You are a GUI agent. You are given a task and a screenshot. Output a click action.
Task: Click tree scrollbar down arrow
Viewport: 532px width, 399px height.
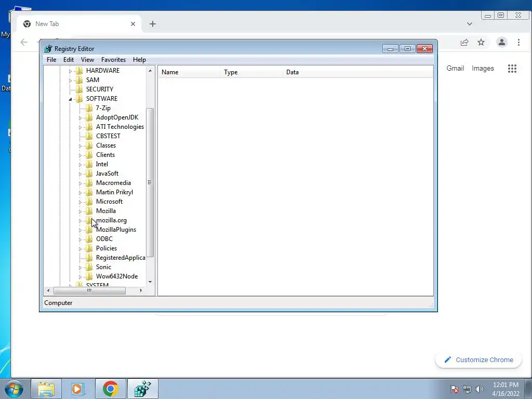coord(150,282)
